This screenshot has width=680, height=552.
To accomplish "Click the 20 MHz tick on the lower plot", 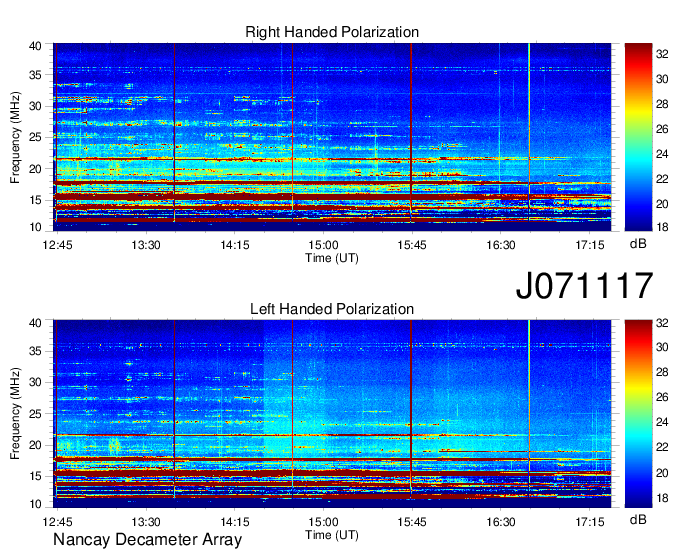I will [x=35, y=445].
